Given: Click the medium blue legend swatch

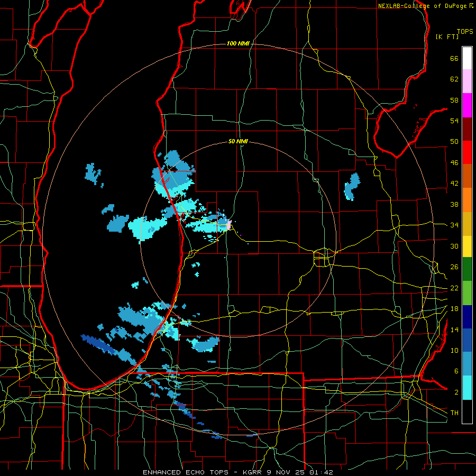Looking at the screenshot, I should click(467, 340).
